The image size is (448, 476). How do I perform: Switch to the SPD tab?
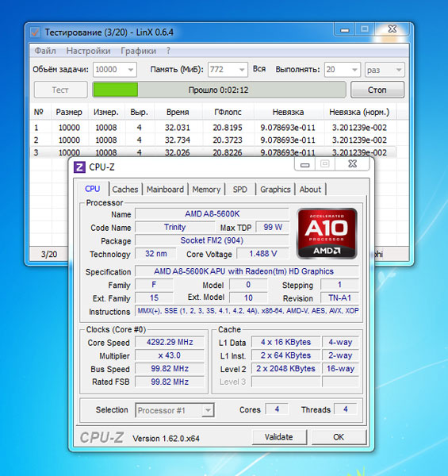[x=240, y=190]
